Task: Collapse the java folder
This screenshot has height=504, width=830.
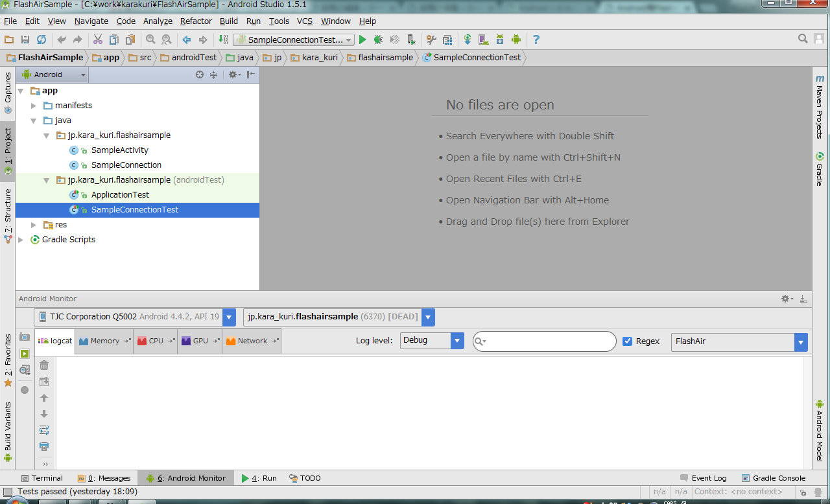Action: click(34, 120)
